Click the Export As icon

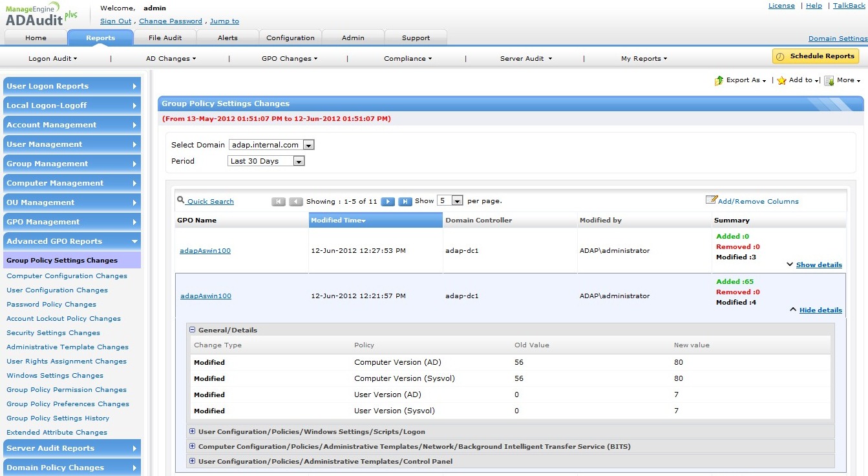pos(719,80)
